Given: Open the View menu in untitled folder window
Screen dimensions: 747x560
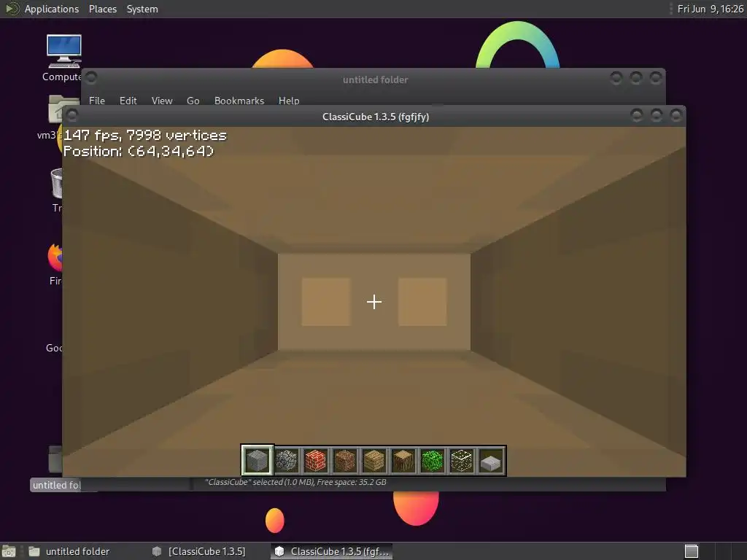Looking at the screenshot, I should tap(162, 101).
